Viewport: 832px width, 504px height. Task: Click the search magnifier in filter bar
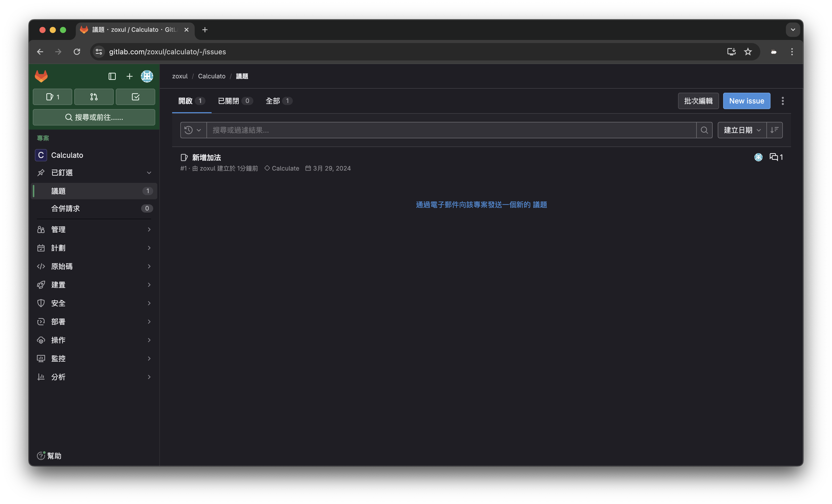704,130
